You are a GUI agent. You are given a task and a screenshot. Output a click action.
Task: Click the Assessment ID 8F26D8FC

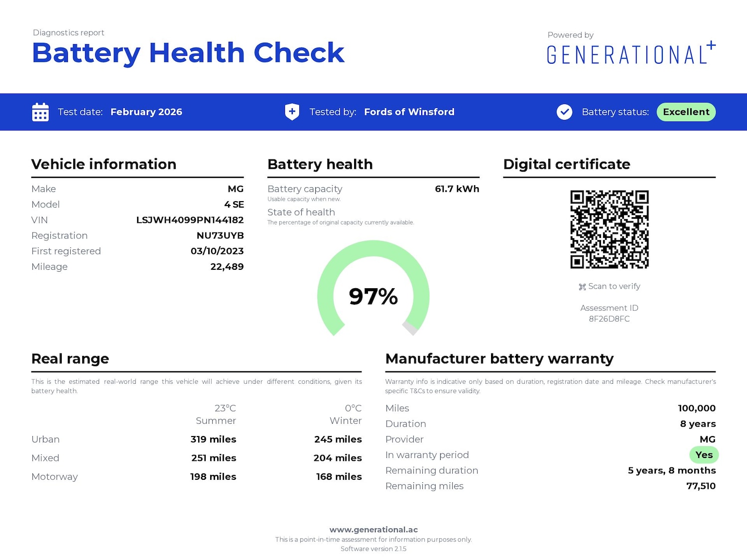coord(609,319)
